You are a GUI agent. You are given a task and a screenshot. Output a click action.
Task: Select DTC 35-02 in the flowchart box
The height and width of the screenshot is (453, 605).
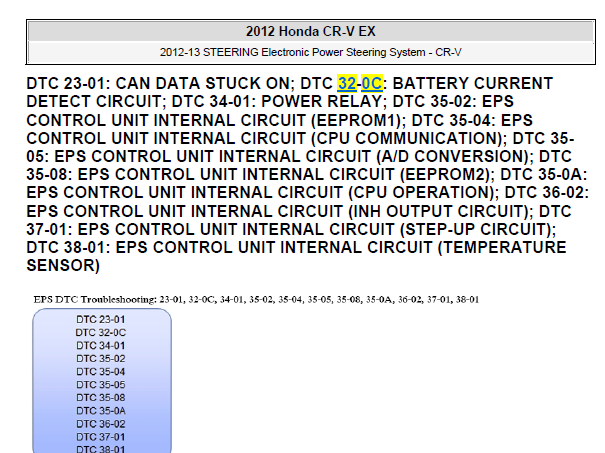point(101,359)
